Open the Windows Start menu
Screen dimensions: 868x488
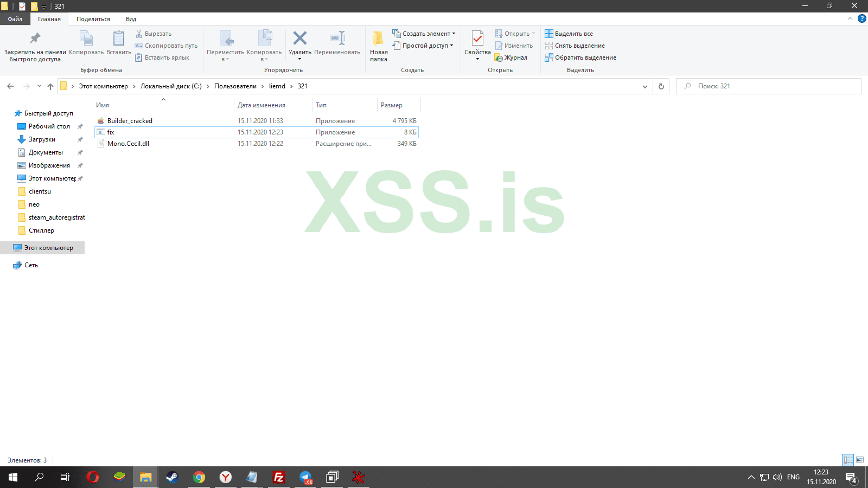[x=13, y=477]
